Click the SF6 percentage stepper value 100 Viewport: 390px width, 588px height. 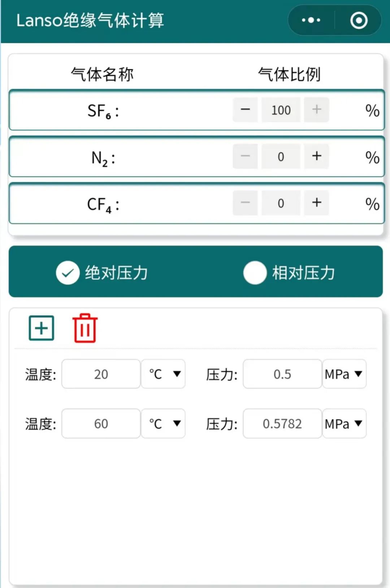[281, 110]
